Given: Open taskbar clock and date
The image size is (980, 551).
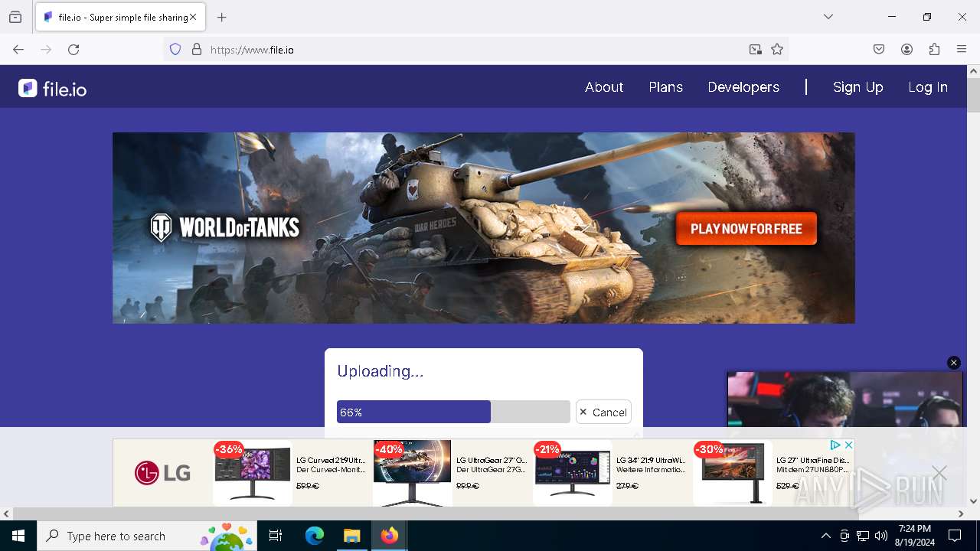Looking at the screenshot, I should [915, 536].
